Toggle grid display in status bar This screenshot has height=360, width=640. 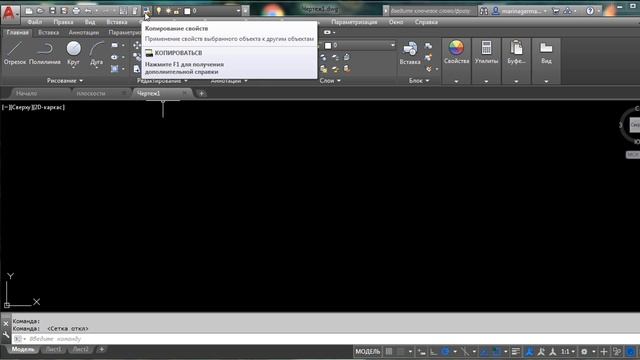point(389,351)
